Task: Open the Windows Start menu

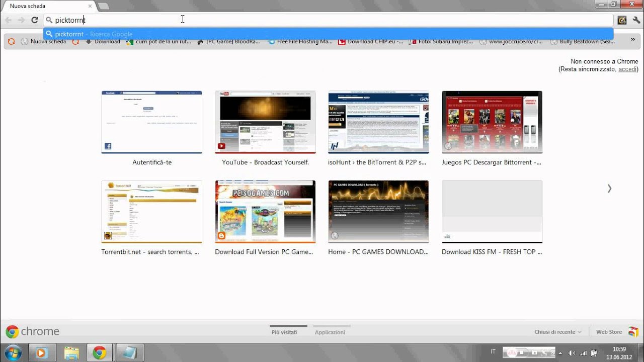Action: tap(13, 353)
